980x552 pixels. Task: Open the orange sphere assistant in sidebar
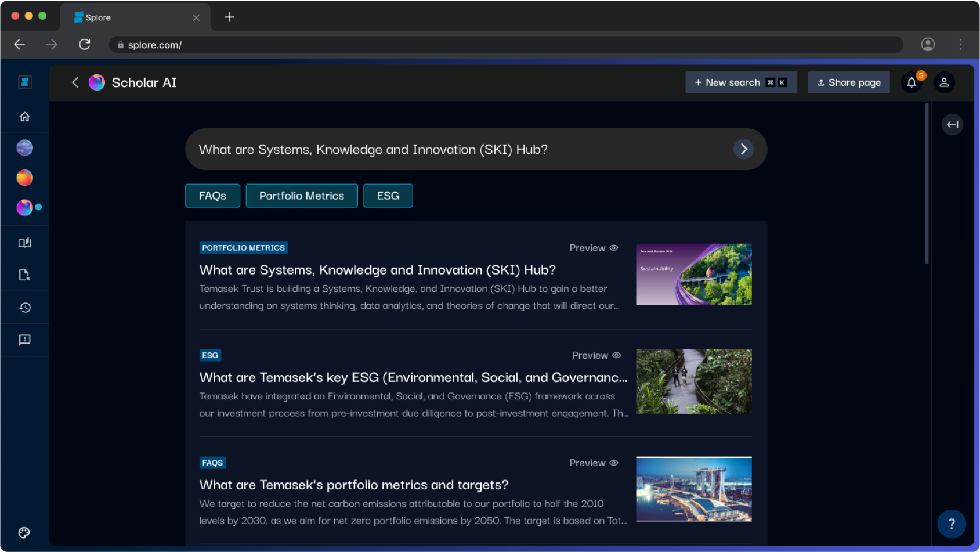click(24, 178)
